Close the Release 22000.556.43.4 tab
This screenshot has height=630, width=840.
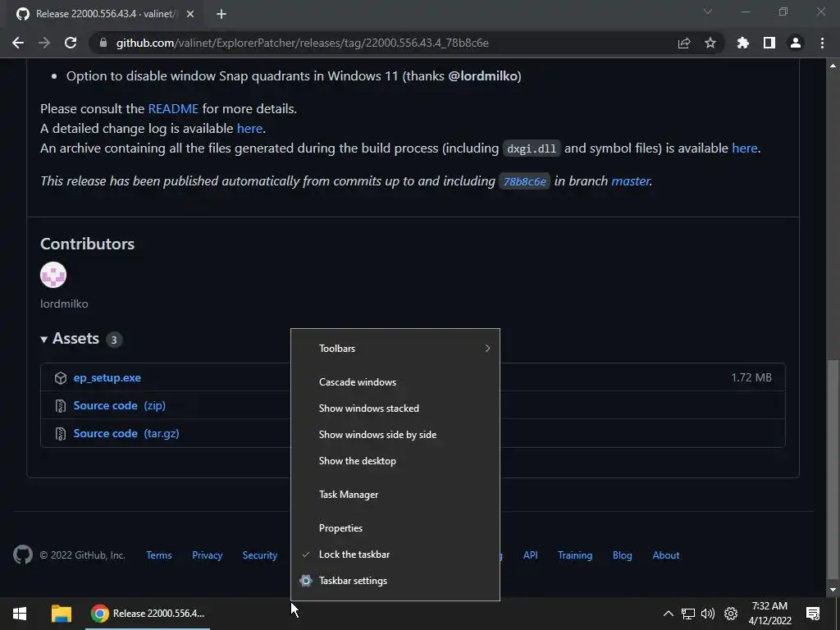pyautogui.click(x=190, y=14)
